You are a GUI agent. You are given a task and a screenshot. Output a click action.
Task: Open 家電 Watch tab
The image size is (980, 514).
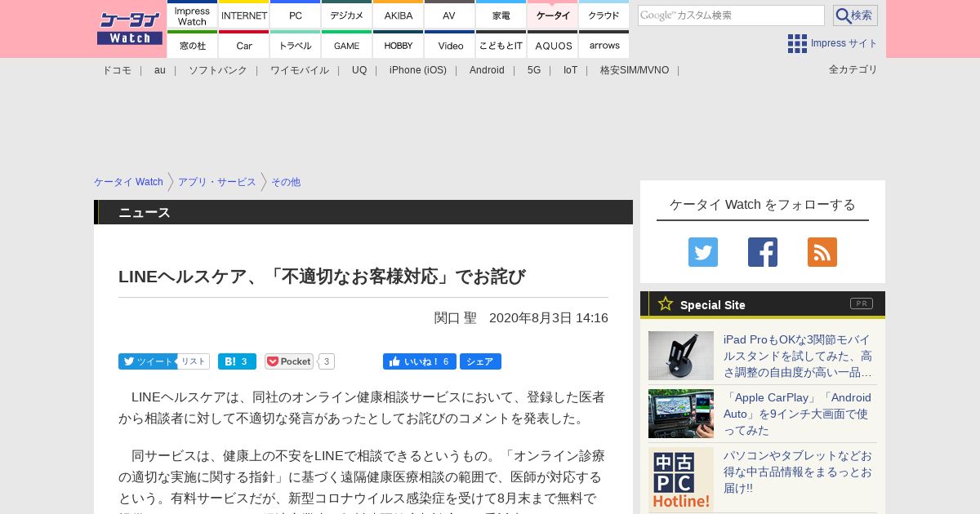coord(501,15)
